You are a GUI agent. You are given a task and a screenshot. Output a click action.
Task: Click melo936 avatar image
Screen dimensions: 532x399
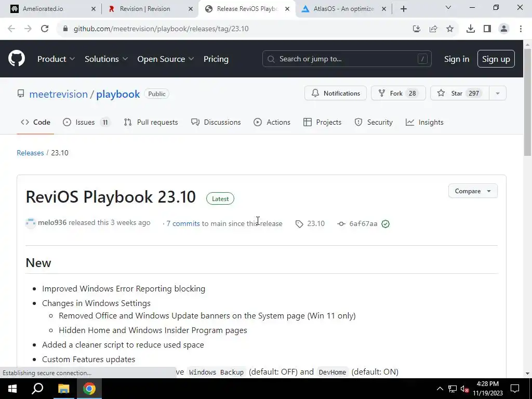pyautogui.click(x=31, y=223)
